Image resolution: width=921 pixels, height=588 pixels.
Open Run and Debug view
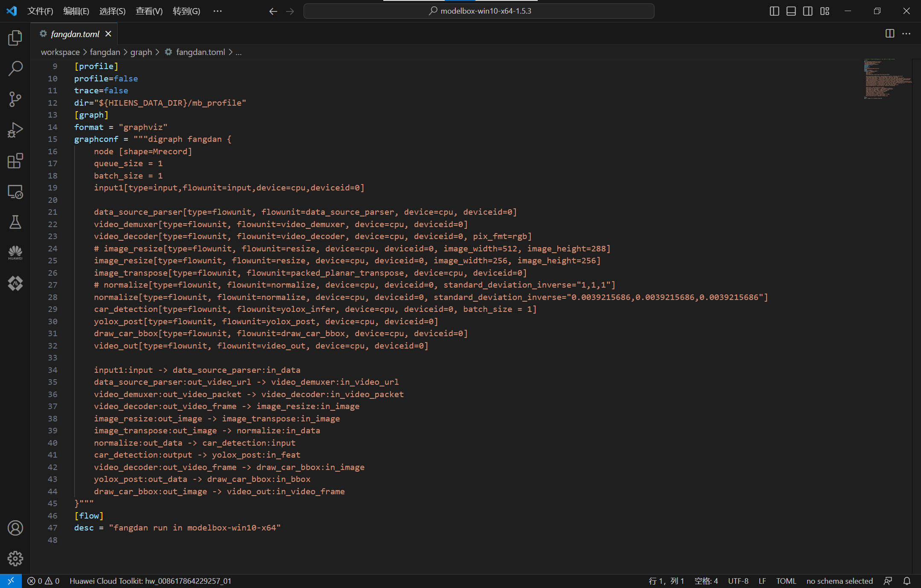15,130
